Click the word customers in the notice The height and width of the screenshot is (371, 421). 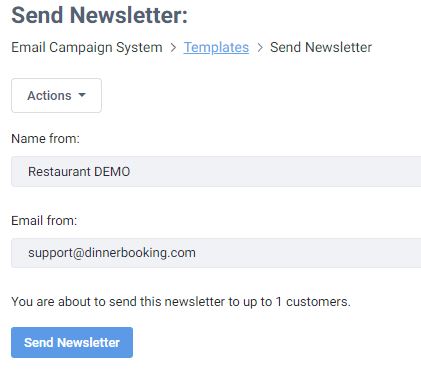(317, 302)
